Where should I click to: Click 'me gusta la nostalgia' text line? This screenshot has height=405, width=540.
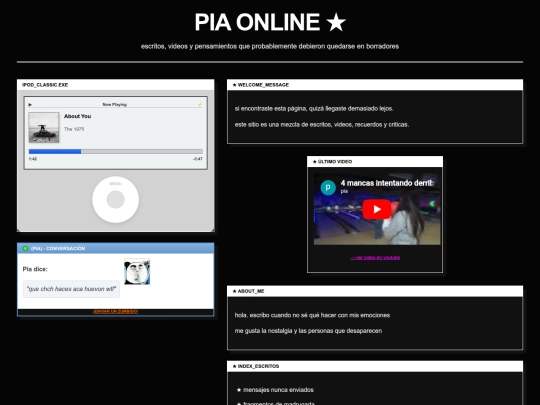tap(308, 331)
